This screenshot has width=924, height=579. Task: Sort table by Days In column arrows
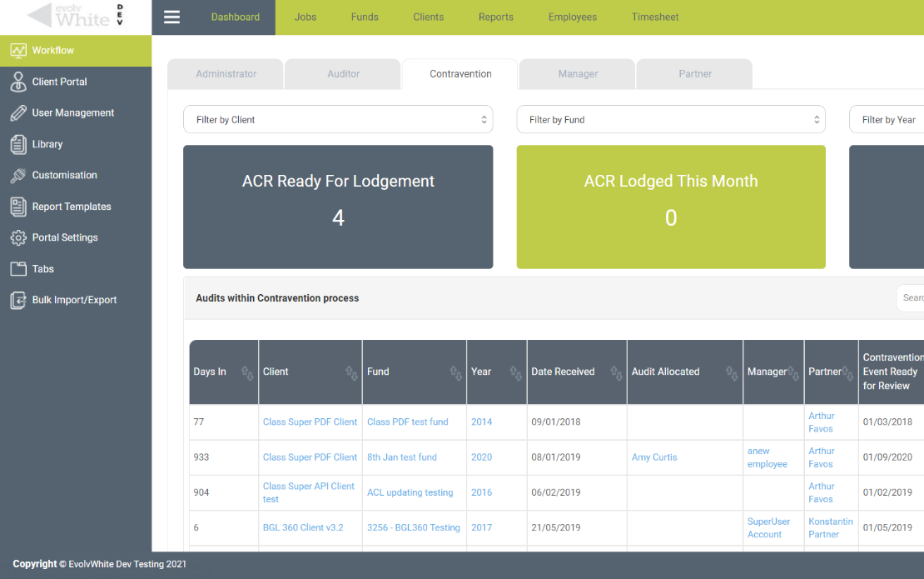[x=247, y=372]
